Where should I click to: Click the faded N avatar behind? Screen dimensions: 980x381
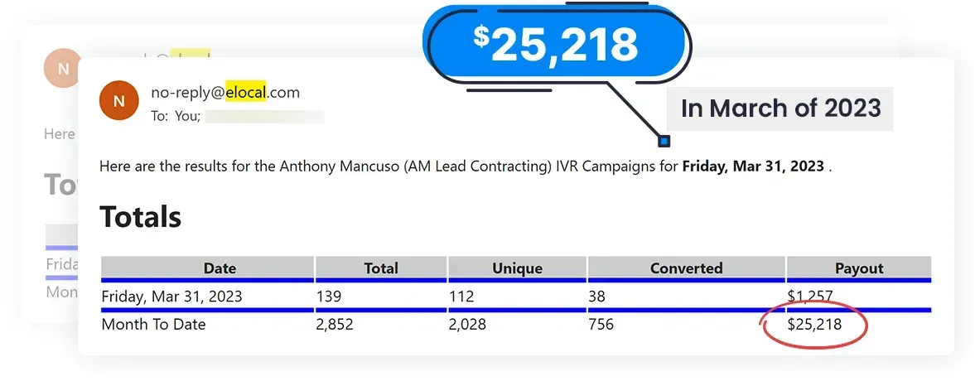coord(63,68)
